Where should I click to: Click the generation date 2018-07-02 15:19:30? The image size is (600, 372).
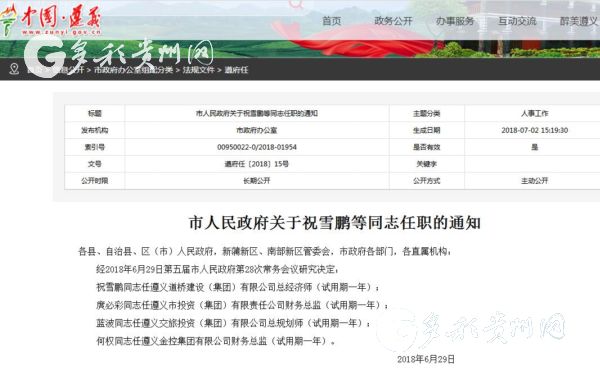[535, 130]
